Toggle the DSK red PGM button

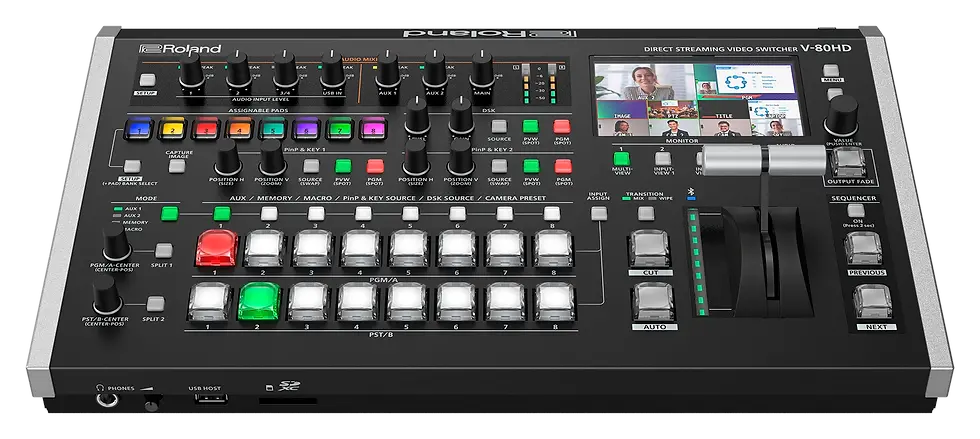(x=562, y=126)
